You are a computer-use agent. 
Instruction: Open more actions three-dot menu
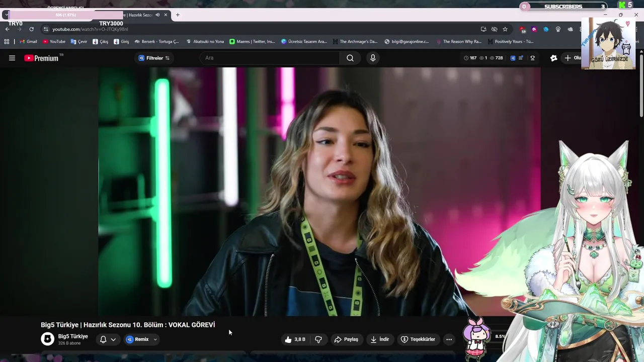(449, 339)
